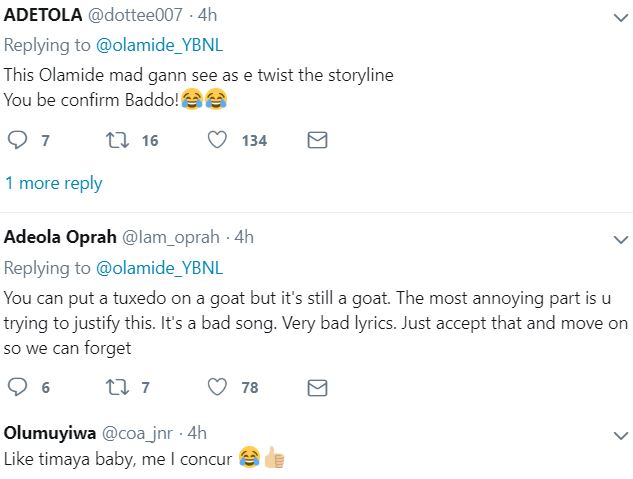Viewport: 633px width, 479px height.
Task: Click the @Iam_oprah handle
Action: [x=171, y=237]
